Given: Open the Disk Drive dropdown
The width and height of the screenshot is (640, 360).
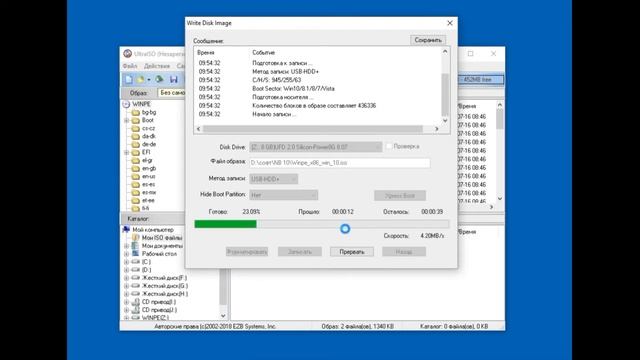Looking at the screenshot, I should [x=316, y=147].
